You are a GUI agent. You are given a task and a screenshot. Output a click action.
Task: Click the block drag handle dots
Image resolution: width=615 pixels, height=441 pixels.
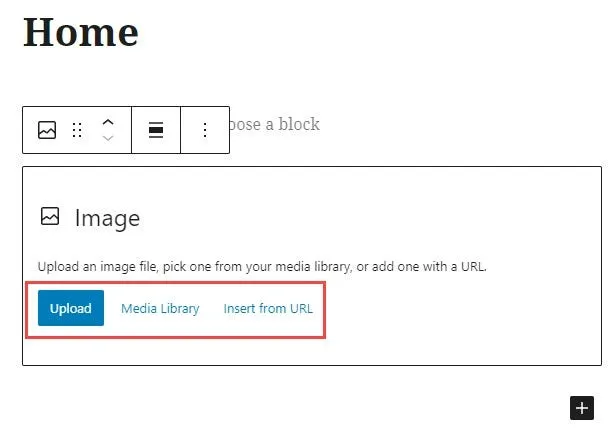click(77, 130)
